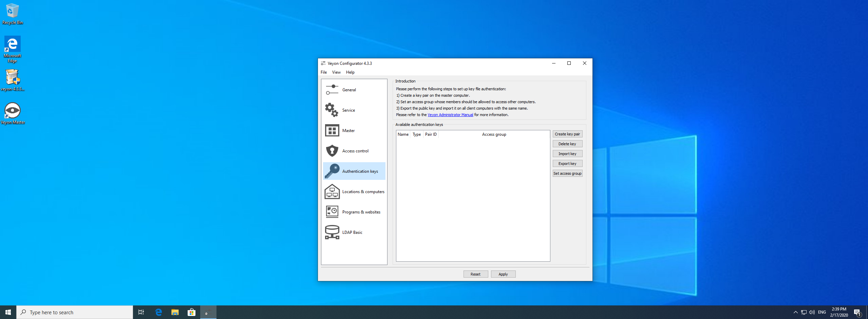The height and width of the screenshot is (319, 868).
Task: Click the taskbar search box
Action: (75, 312)
